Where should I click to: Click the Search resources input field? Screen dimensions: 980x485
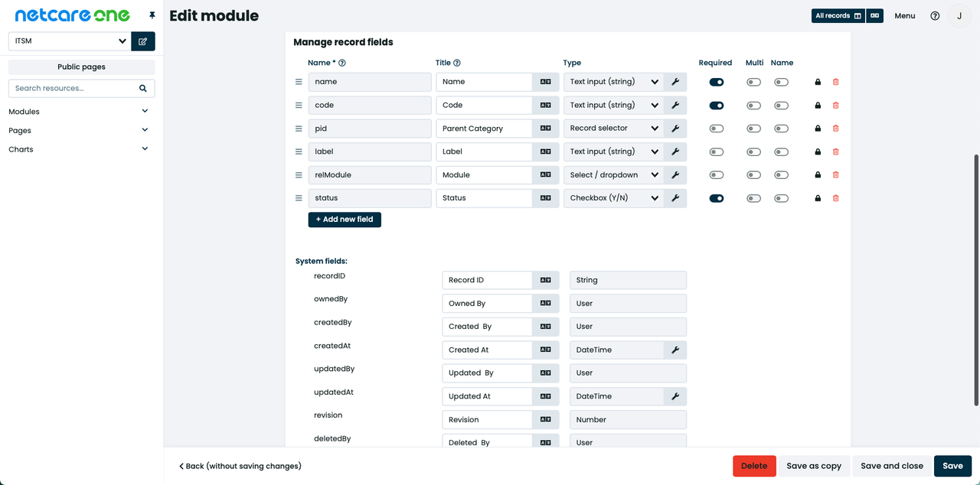(74, 89)
